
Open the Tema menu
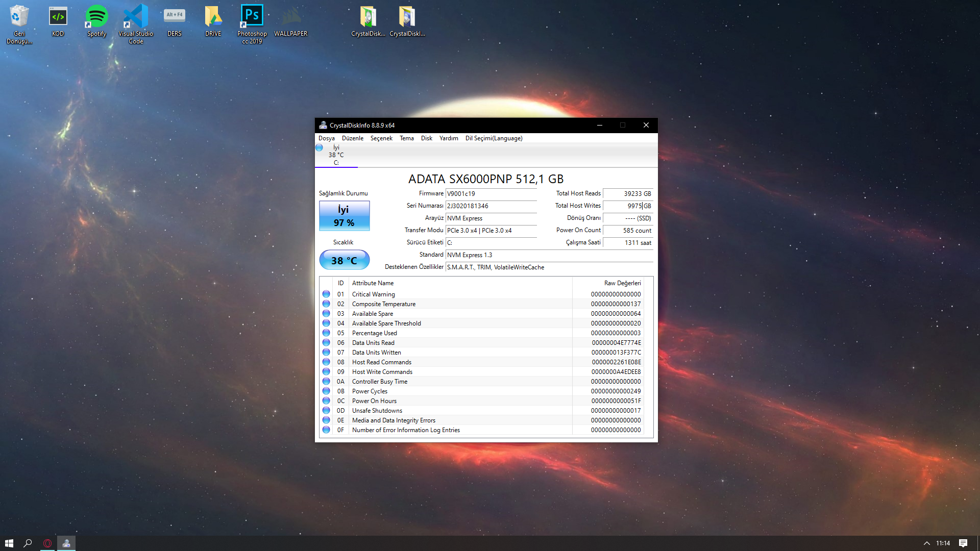click(406, 138)
